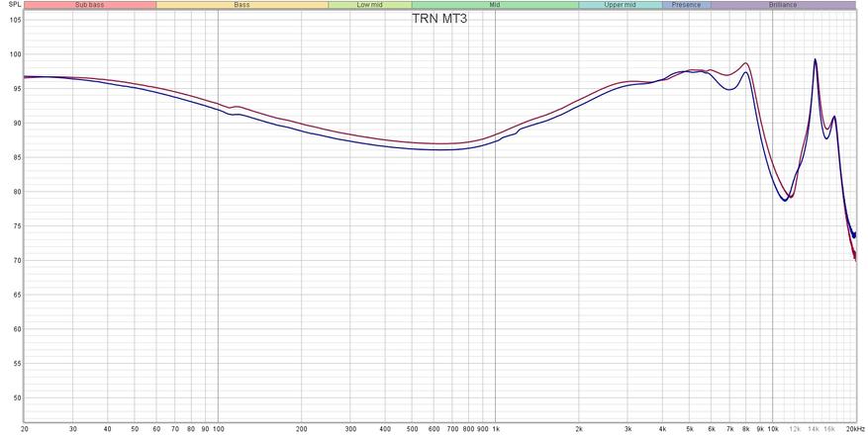The image size is (868, 435).
Task: Click the 600 frequency tick label
Action: tap(434, 429)
